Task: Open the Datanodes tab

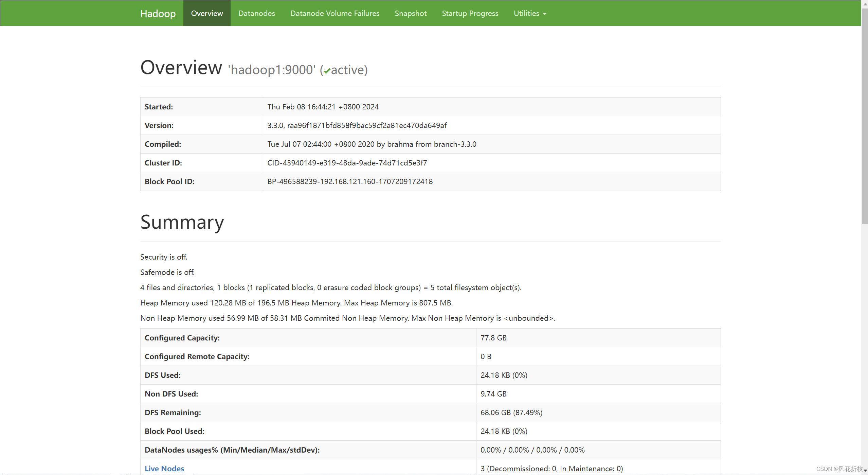Action: [x=256, y=13]
